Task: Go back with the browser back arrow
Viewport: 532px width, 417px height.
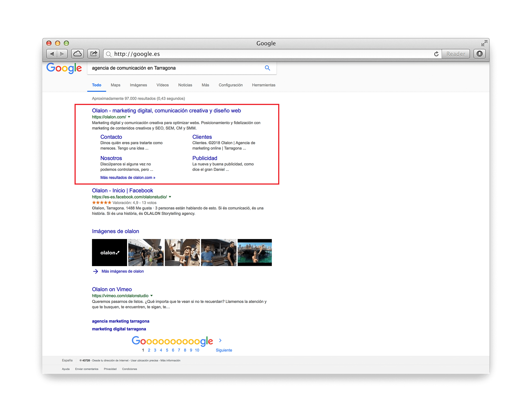Action: pos(52,54)
